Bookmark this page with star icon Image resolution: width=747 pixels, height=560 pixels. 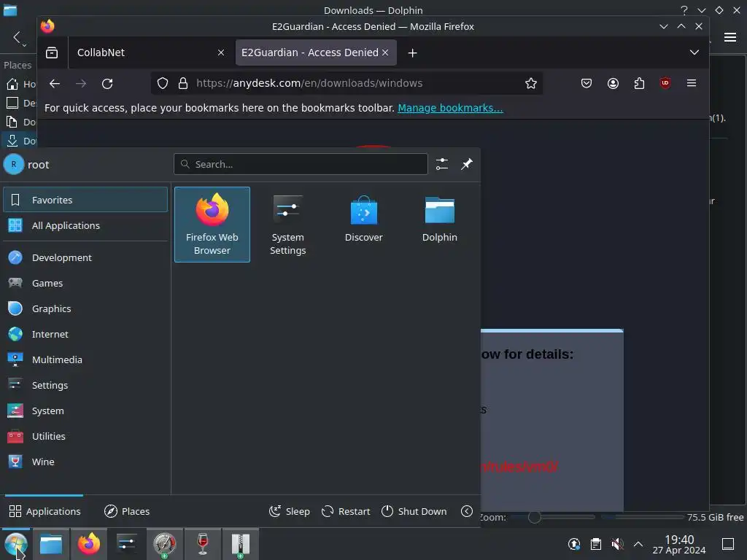[x=531, y=83]
